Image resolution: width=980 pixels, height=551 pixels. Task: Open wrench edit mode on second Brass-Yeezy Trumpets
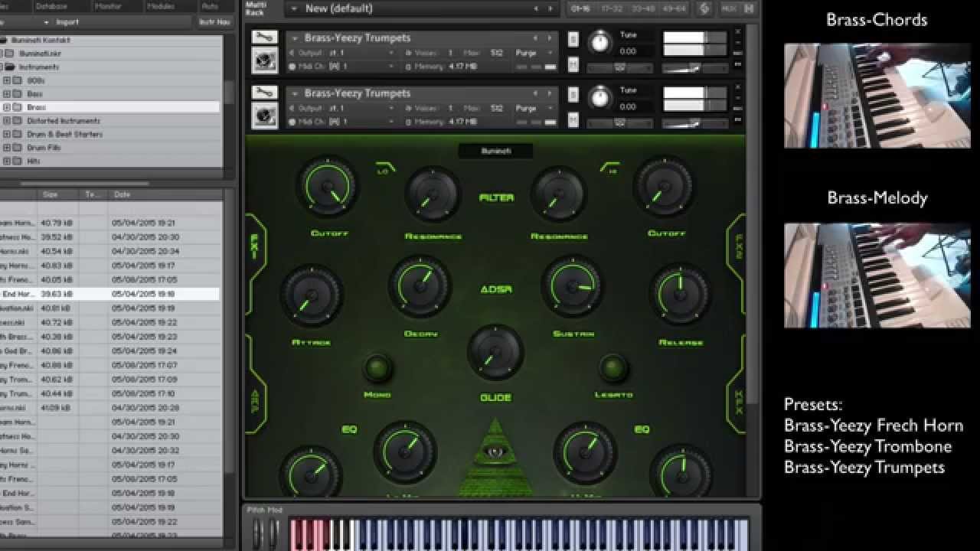tap(265, 93)
